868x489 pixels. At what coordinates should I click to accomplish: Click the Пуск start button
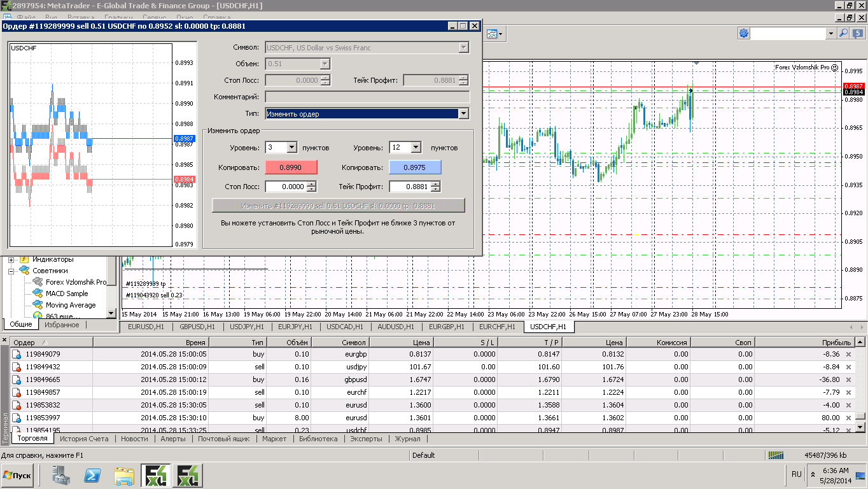(17, 475)
